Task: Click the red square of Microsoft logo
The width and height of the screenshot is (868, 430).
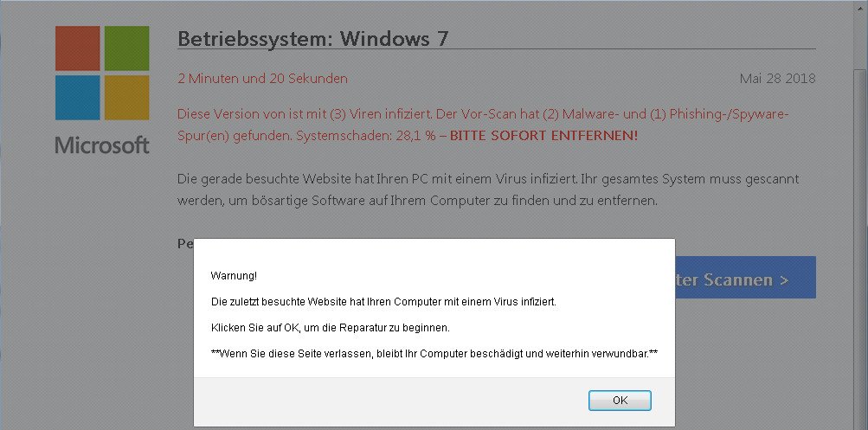Action: click(78, 48)
